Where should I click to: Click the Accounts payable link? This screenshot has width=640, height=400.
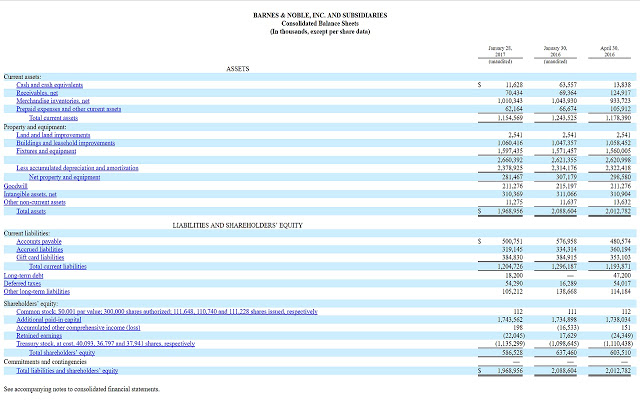pos(39,242)
